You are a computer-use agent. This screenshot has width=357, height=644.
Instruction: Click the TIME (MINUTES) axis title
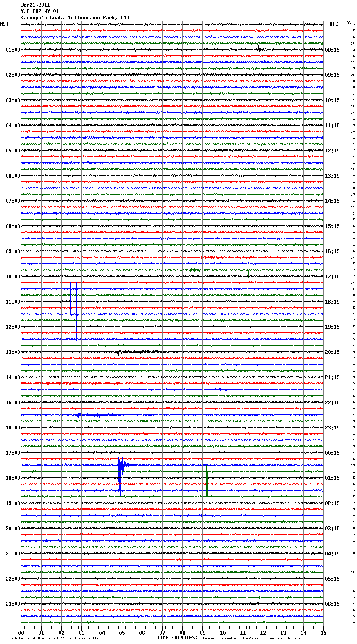pos(177,638)
